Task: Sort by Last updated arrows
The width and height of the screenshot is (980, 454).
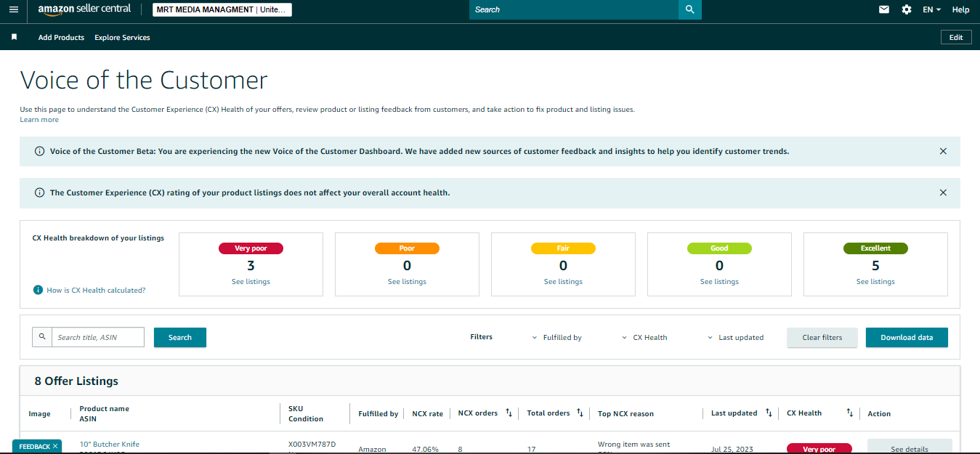Action: click(x=769, y=413)
